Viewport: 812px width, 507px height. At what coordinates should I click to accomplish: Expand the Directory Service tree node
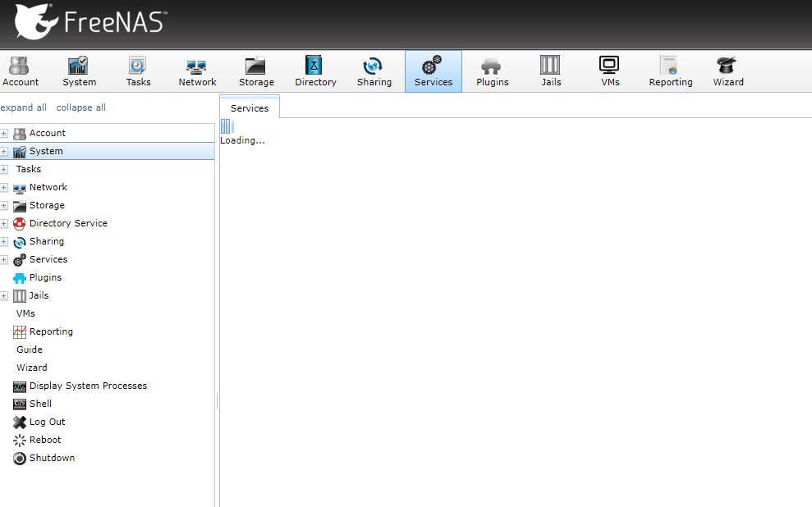tap(3, 224)
